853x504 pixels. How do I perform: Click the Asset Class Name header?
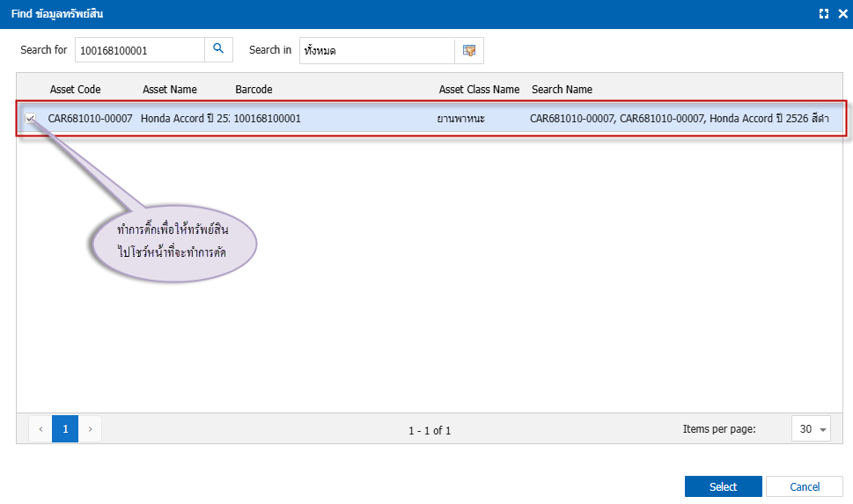point(479,89)
